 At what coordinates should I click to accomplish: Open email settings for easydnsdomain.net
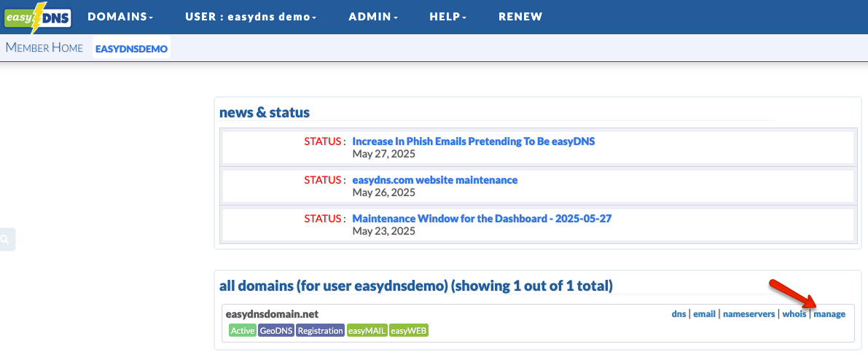[x=704, y=314]
